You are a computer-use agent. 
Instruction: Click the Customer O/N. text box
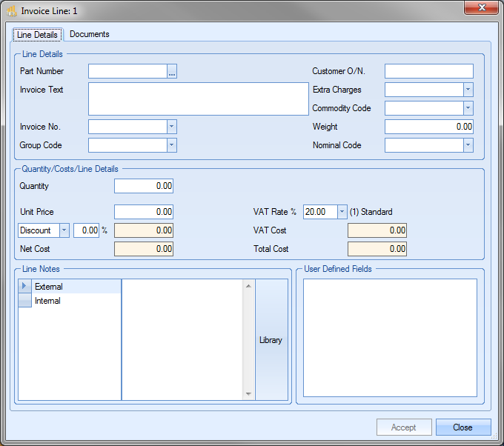428,71
